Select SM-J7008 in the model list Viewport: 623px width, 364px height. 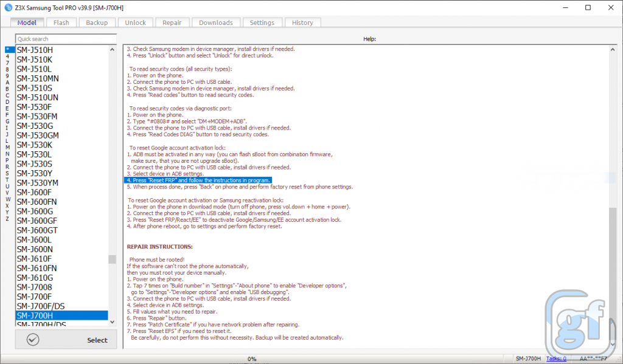[x=61, y=287]
